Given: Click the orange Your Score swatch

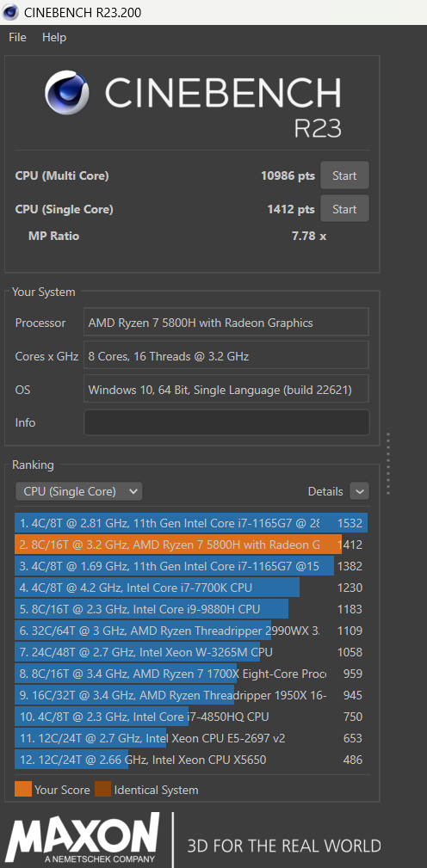Looking at the screenshot, I should (23, 790).
